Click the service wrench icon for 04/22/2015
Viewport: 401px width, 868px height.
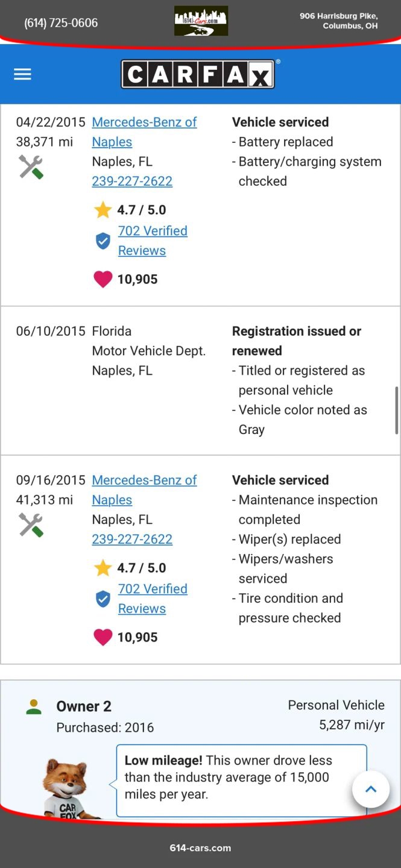coord(31,167)
